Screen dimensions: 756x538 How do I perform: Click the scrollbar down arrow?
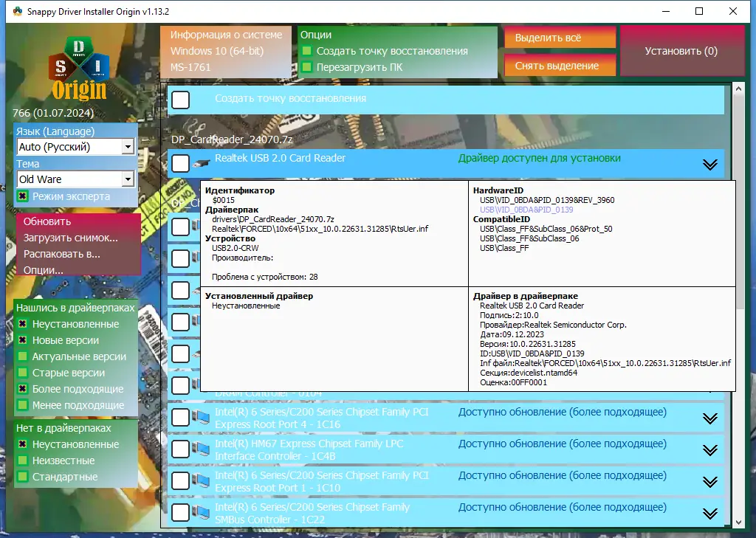pyautogui.click(x=738, y=522)
